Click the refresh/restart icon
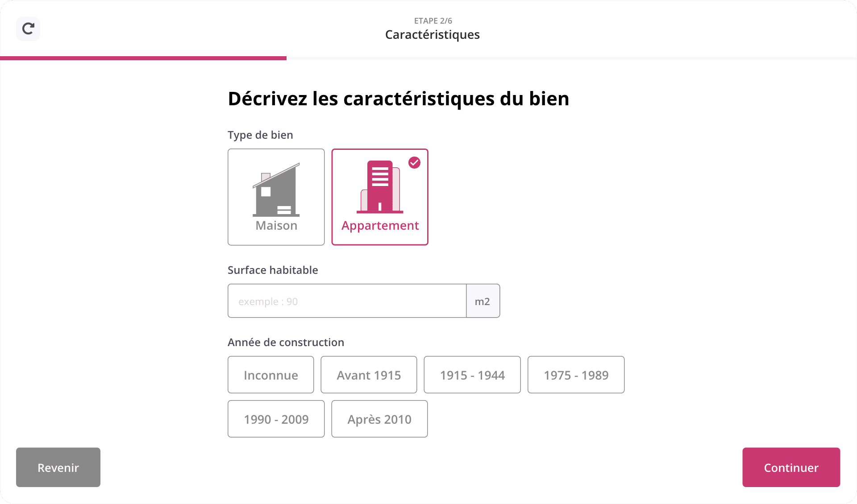Screen dimensions: 857x504 pos(28,29)
